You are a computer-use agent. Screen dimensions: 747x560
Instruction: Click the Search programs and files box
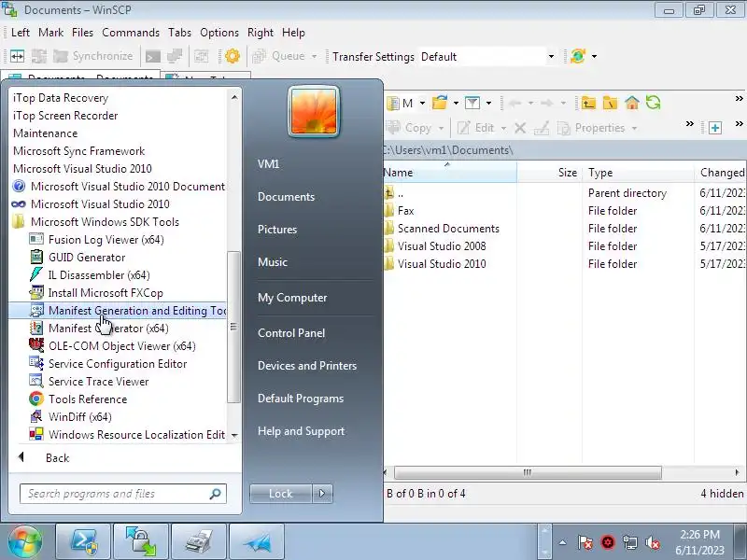(122, 494)
